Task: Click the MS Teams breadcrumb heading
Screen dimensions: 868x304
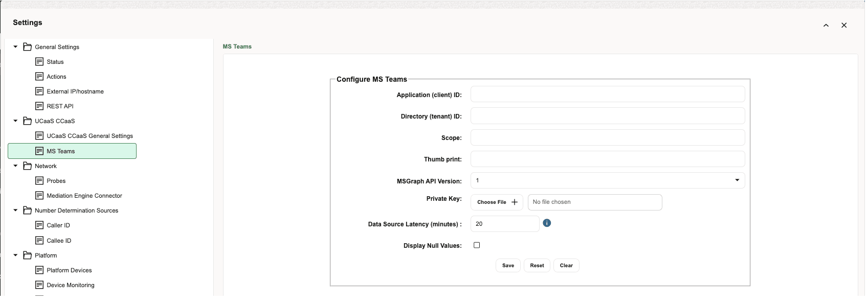Action: [x=237, y=46]
